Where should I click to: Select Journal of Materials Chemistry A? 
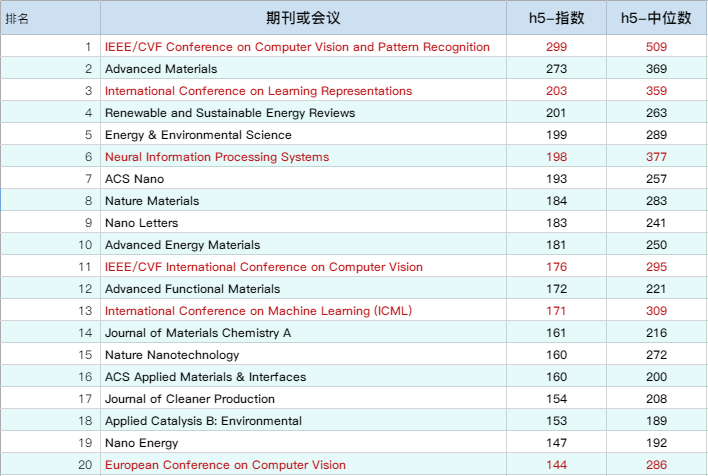pos(198,333)
